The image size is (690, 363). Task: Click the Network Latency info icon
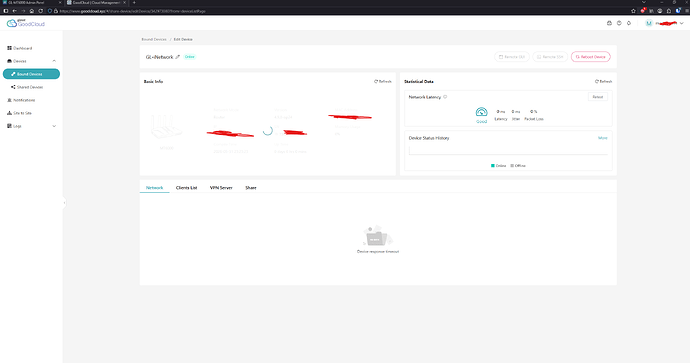(445, 97)
